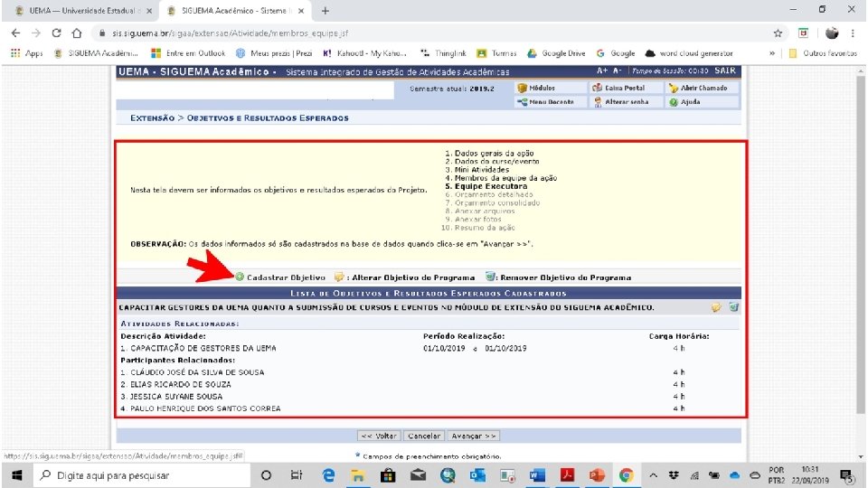
Task: Open Mail app from taskbar
Action: click(418, 475)
